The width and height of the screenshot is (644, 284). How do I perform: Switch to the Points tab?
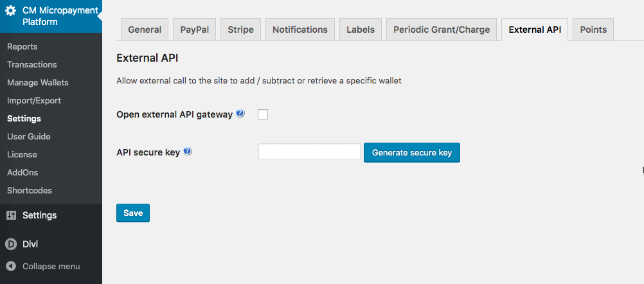point(593,30)
